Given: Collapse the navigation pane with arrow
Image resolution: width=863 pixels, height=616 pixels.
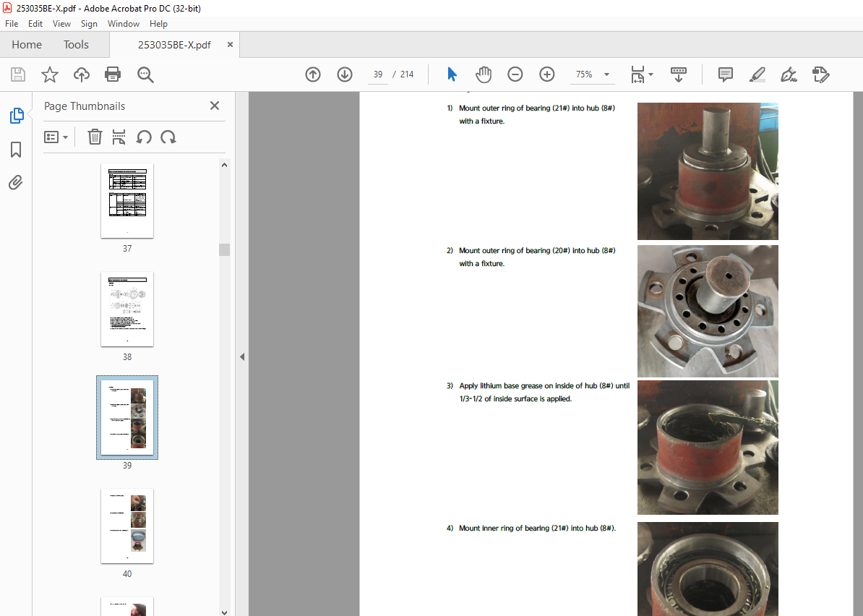Looking at the screenshot, I should point(242,356).
